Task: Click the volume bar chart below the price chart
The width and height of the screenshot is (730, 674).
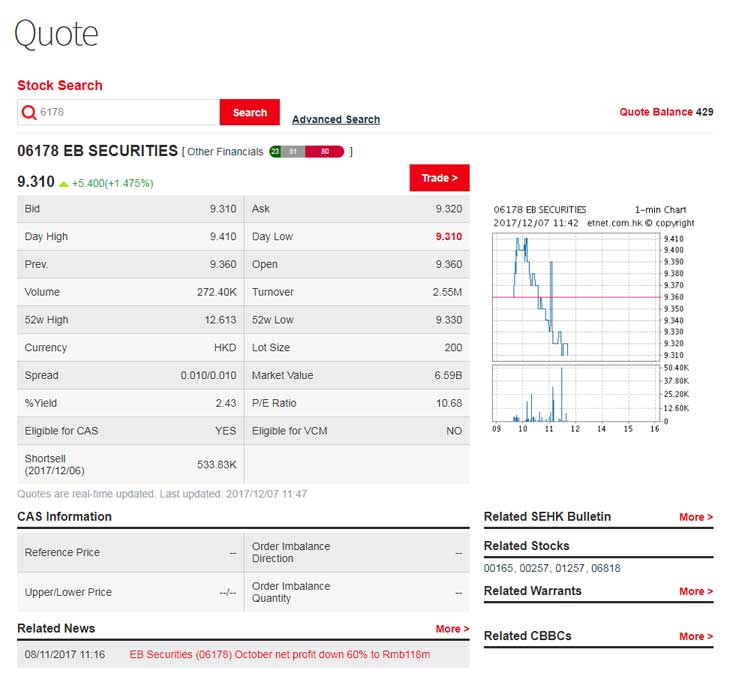Action: (576, 393)
